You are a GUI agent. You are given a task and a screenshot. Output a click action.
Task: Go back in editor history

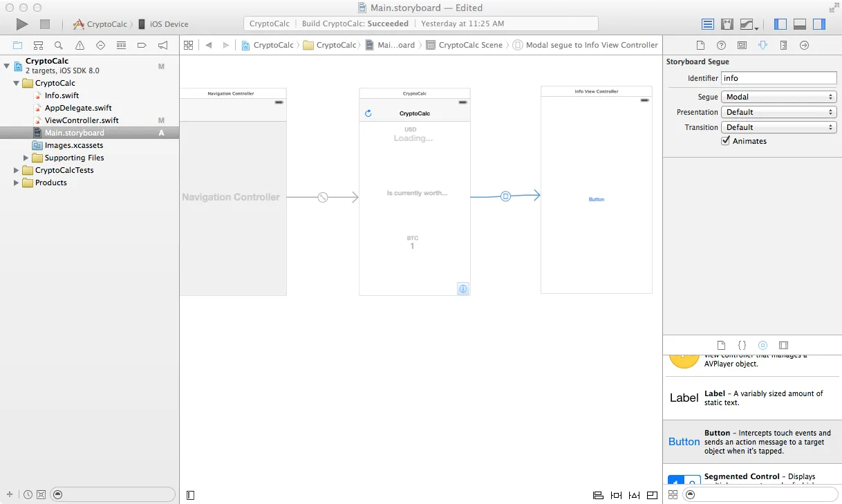point(209,45)
